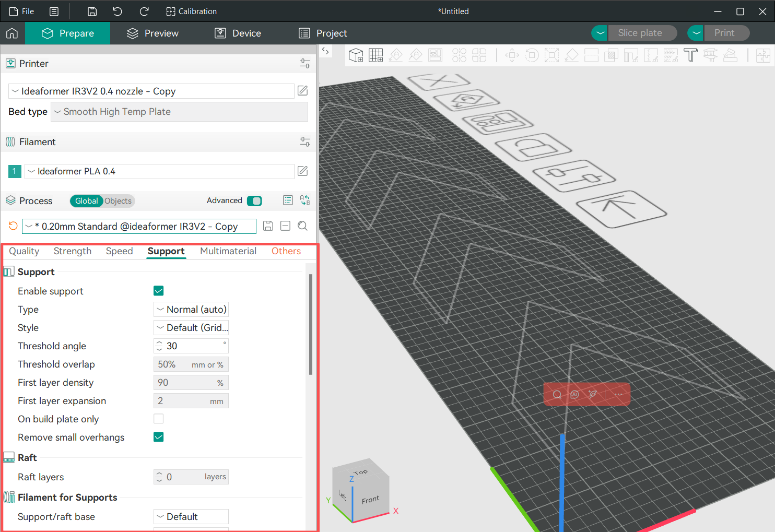Open the Bed type dropdown

179,112
